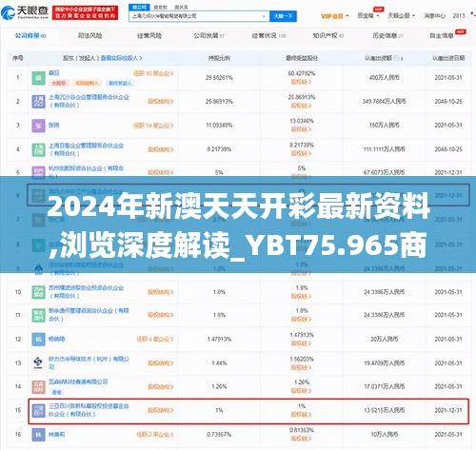Open row 3 shareholder's purple avatar
The height and width of the screenshot is (450, 476).
click(x=38, y=126)
